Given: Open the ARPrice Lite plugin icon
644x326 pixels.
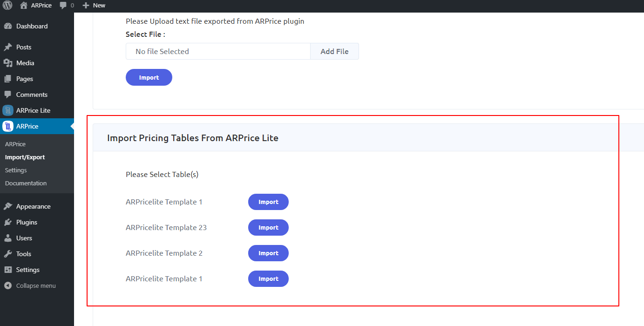Looking at the screenshot, I should 7,110.
